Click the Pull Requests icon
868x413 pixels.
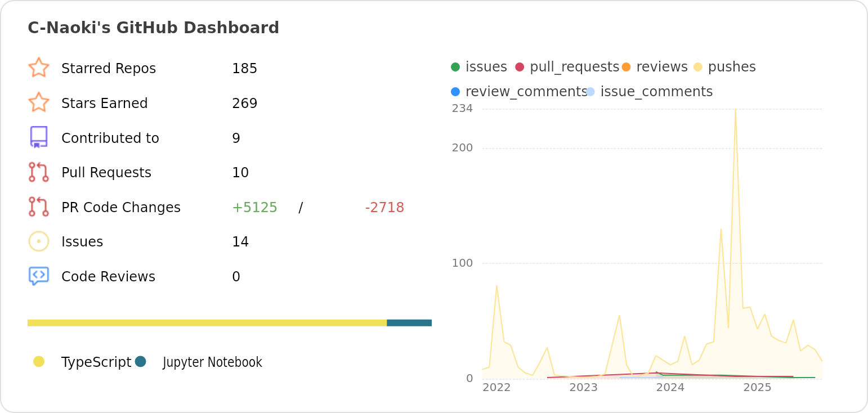click(x=39, y=172)
